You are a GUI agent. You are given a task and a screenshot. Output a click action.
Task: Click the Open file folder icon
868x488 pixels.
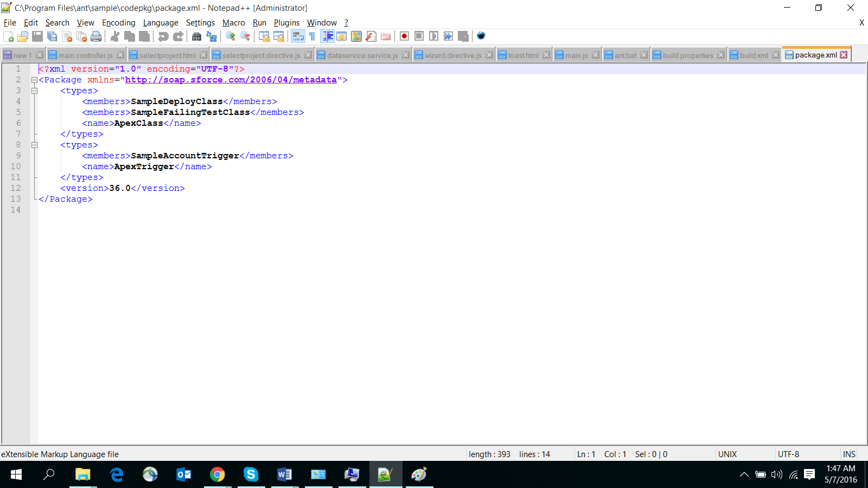(x=23, y=36)
